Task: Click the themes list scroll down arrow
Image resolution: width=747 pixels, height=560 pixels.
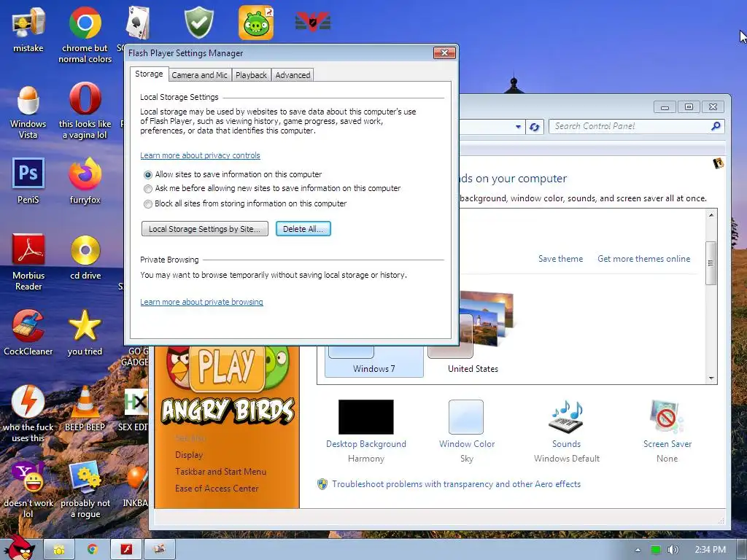Action: pos(711,378)
